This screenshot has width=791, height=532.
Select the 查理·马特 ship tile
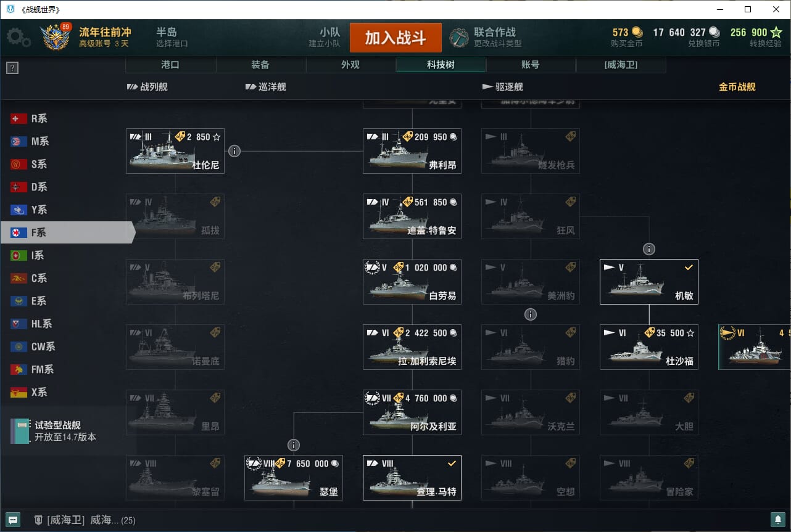[x=412, y=478]
